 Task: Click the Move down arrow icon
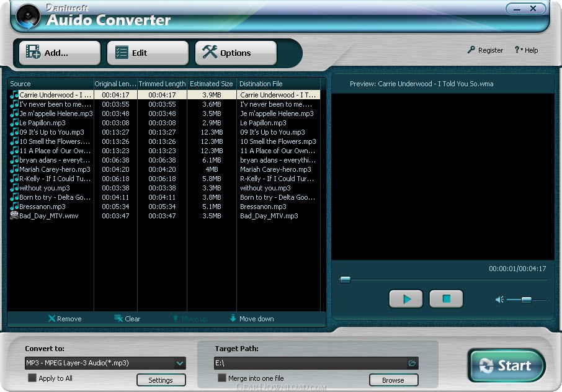tap(233, 318)
